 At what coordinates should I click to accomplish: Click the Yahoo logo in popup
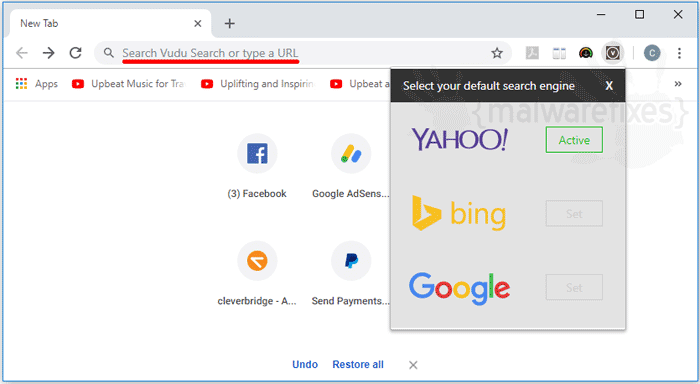pyautogui.click(x=459, y=139)
